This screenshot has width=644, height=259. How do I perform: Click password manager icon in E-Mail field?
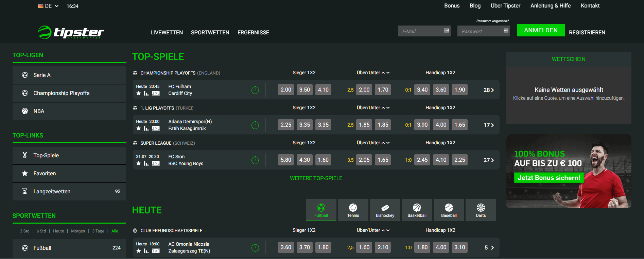(447, 30)
